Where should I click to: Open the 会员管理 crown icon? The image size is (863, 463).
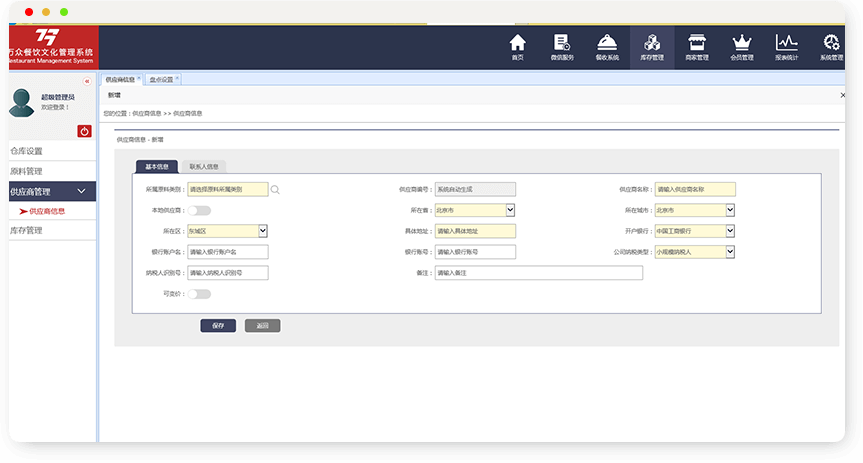[x=741, y=46]
